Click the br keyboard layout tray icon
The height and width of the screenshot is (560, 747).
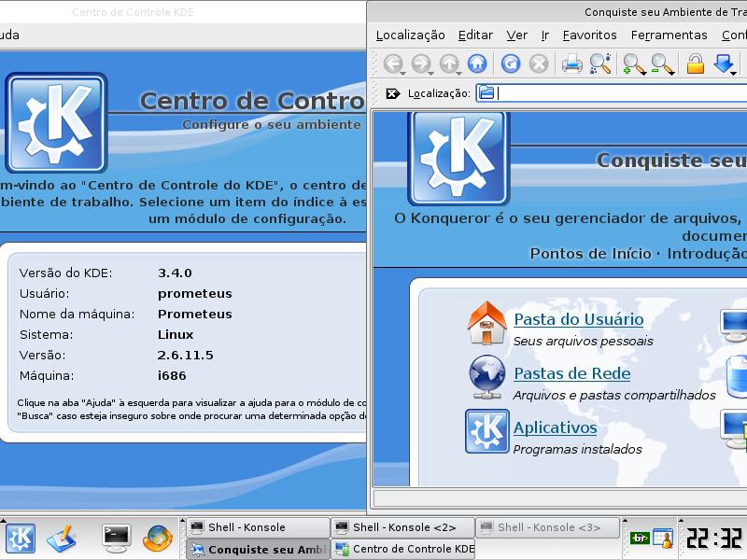(640, 539)
